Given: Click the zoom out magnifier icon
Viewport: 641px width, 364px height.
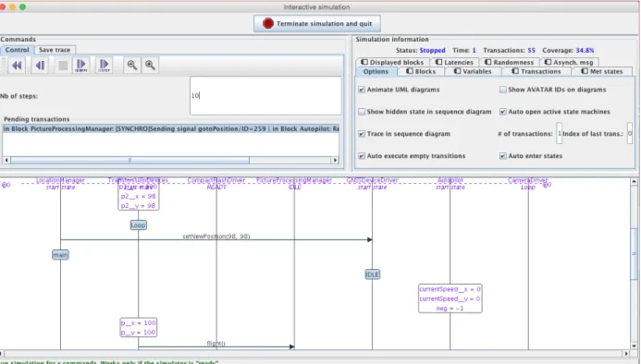Looking at the screenshot, I should point(131,65).
